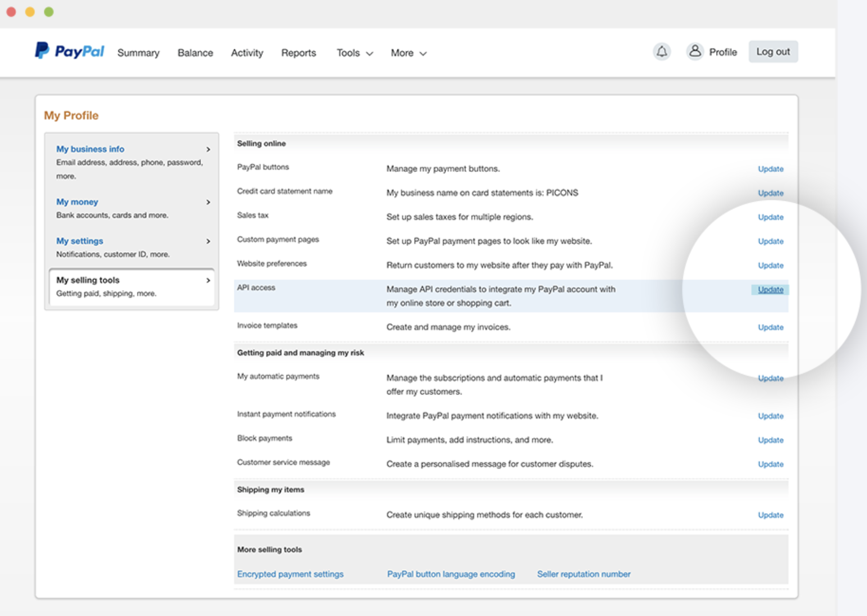
Task: Click the My selling tools chevron arrow
Action: click(208, 281)
